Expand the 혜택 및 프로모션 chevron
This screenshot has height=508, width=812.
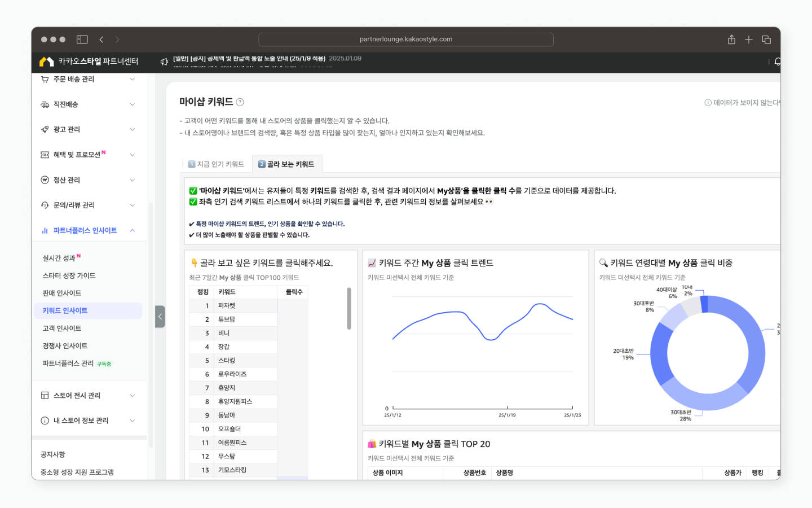point(133,155)
